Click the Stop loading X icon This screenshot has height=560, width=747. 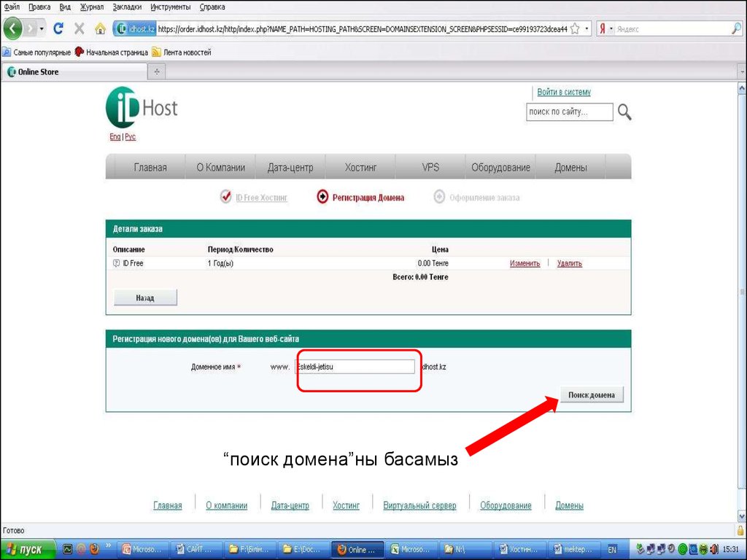pyautogui.click(x=79, y=28)
